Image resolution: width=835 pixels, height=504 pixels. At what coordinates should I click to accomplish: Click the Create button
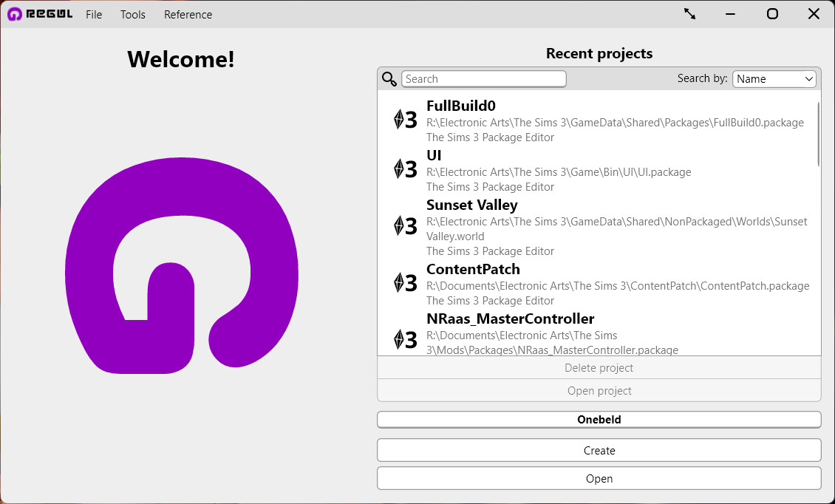(x=599, y=450)
